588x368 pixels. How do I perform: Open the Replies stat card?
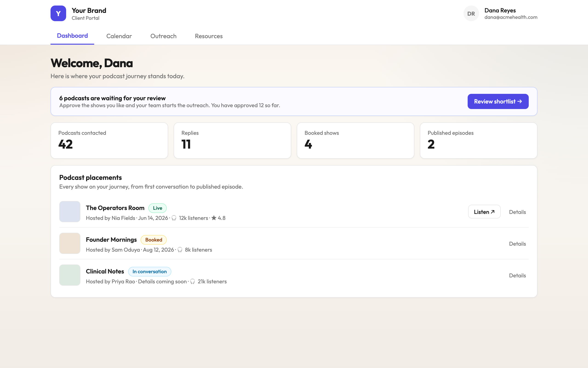click(232, 141)
